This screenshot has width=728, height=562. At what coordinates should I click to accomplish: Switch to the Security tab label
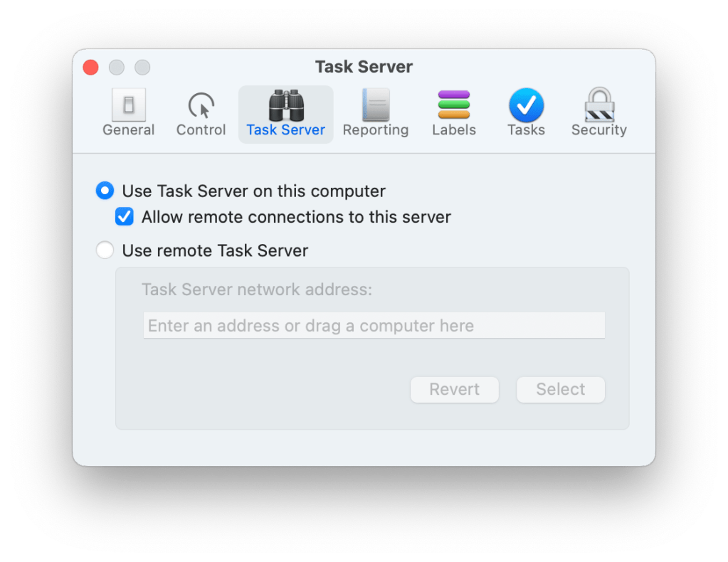pyautogui.click(x=599, y=130)
